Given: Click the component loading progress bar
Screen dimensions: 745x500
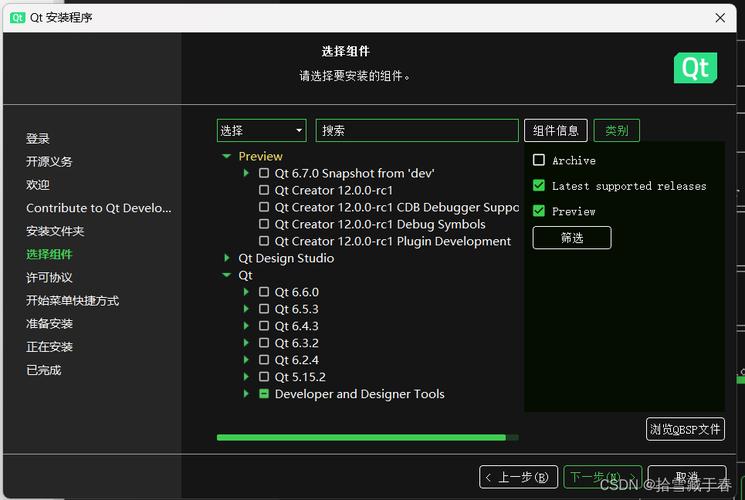Looking at the screenshot, I should [x=367, y=437].
